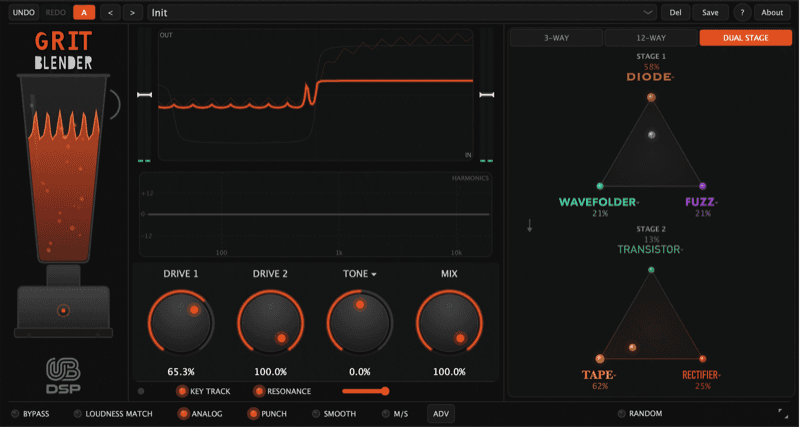Open the Tone mode dropdown
Screen dimensions: 800x427
[x=360, y=274]
